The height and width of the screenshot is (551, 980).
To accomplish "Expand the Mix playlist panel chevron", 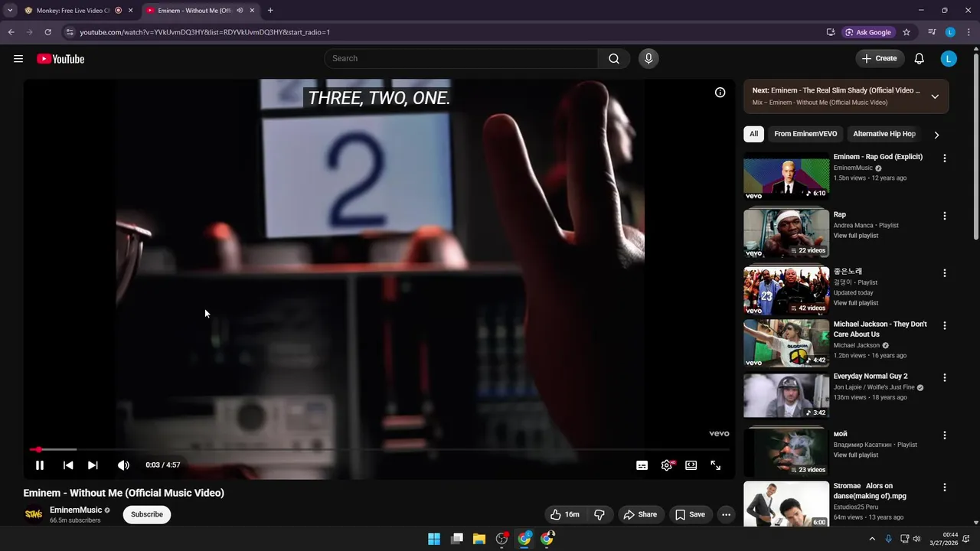I will pos(935,96).
